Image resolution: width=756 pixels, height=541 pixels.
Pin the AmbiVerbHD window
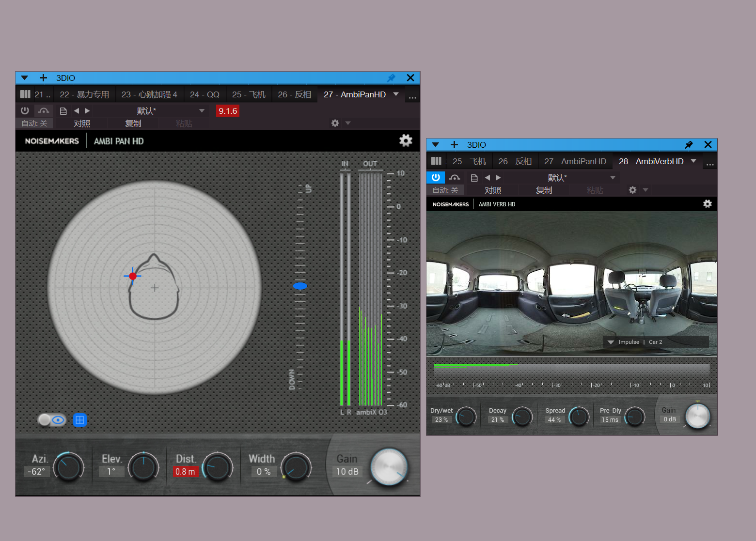coord(689,144)
